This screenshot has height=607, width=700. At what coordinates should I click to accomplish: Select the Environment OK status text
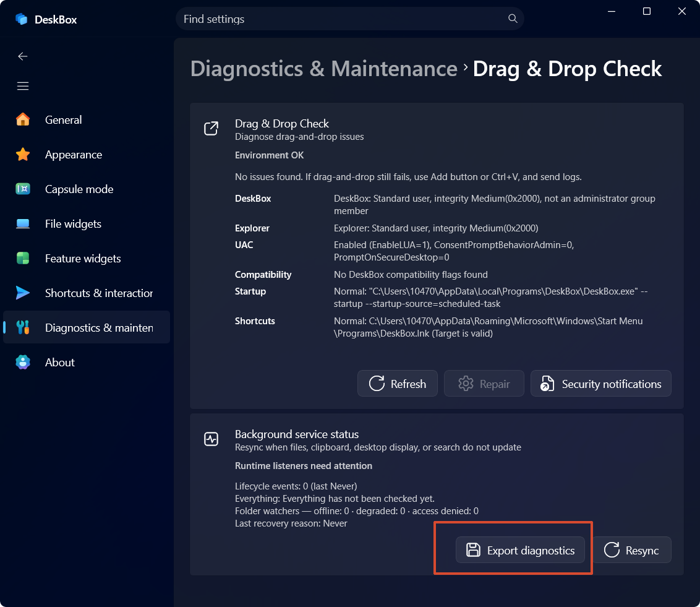(x=269, y=155)
